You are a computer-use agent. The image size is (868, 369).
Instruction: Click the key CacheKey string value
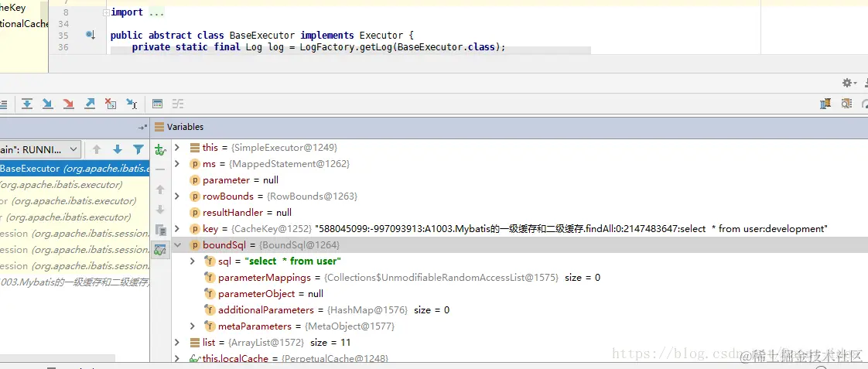pyautogui.click(x=571, y=229)
